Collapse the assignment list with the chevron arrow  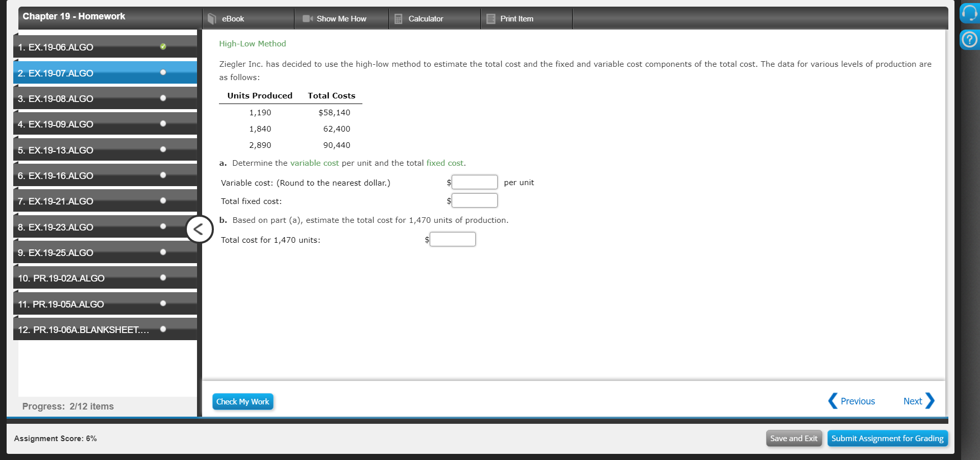click(x=199, y=229)
